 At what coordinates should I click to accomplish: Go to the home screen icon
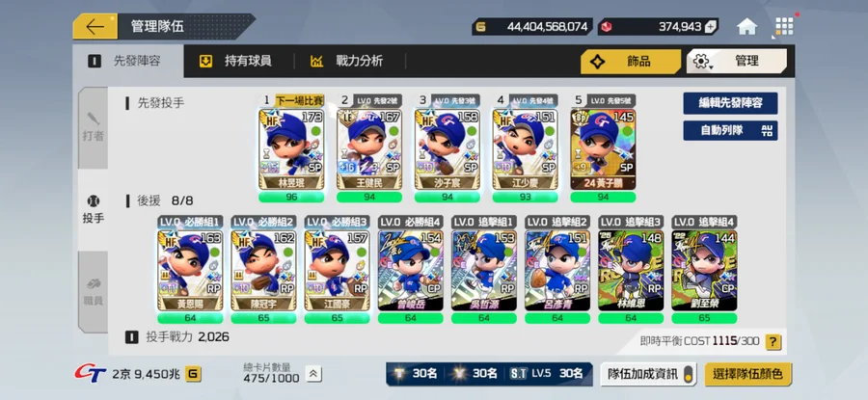click(746, 26)
